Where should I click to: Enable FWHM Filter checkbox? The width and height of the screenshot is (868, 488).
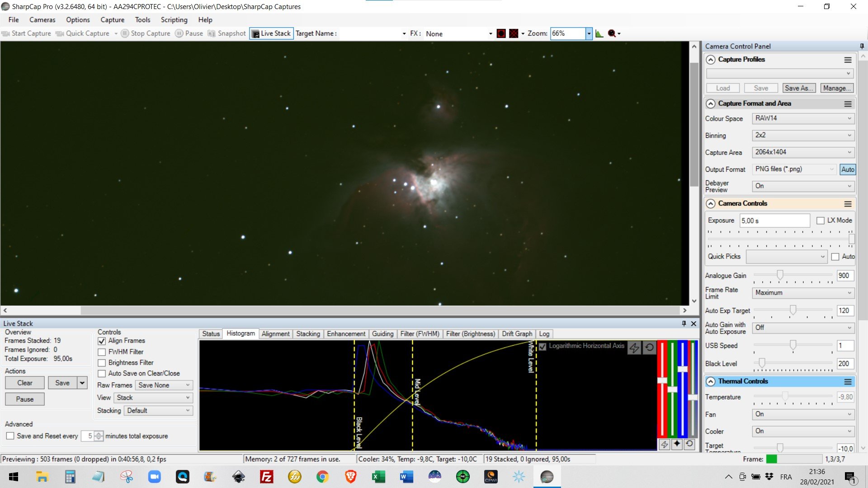click(x=102, y=352)
